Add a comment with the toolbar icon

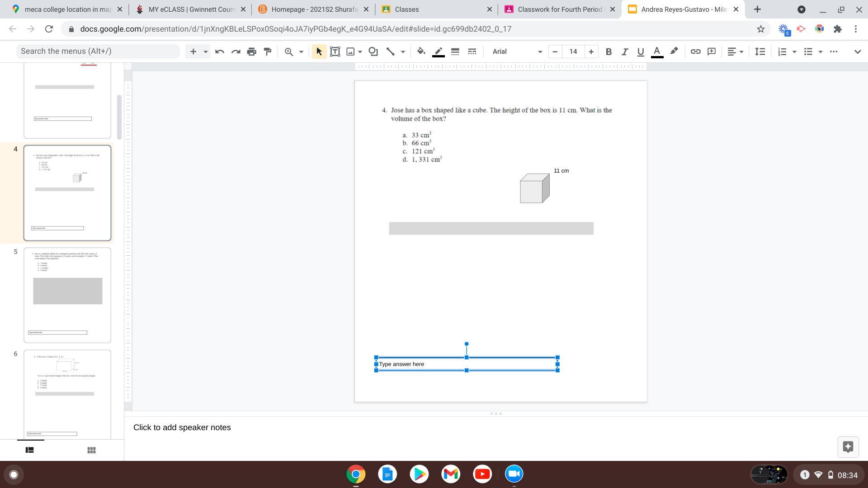point(712,52)
